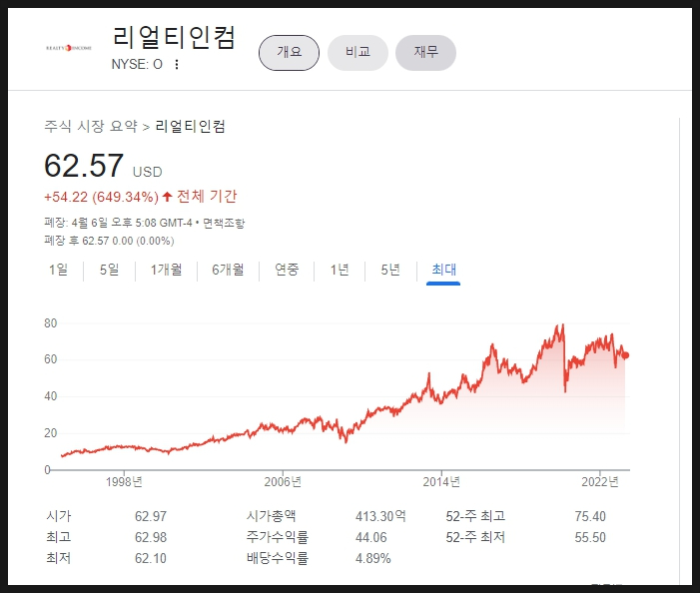
Task: Click the 최저 value 62.10
Action: click(x=151, y=558)
